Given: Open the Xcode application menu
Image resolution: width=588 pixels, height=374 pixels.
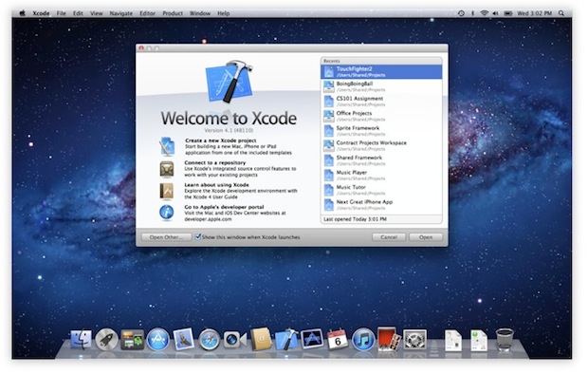Looking at the screenshot, I should point(41,13).
